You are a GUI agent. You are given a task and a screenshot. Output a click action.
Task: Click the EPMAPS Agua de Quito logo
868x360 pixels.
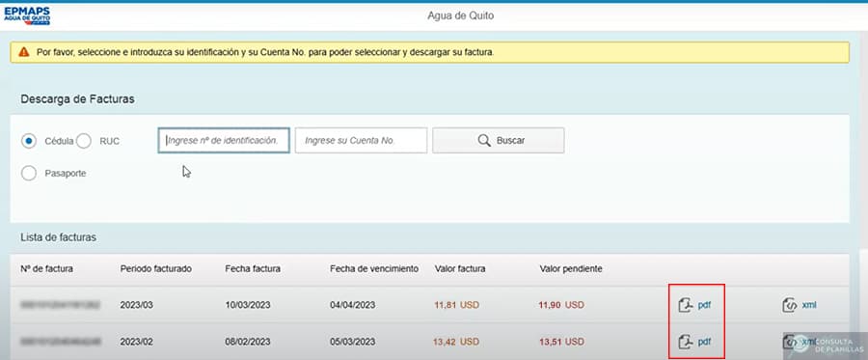(x=27, y=16)
